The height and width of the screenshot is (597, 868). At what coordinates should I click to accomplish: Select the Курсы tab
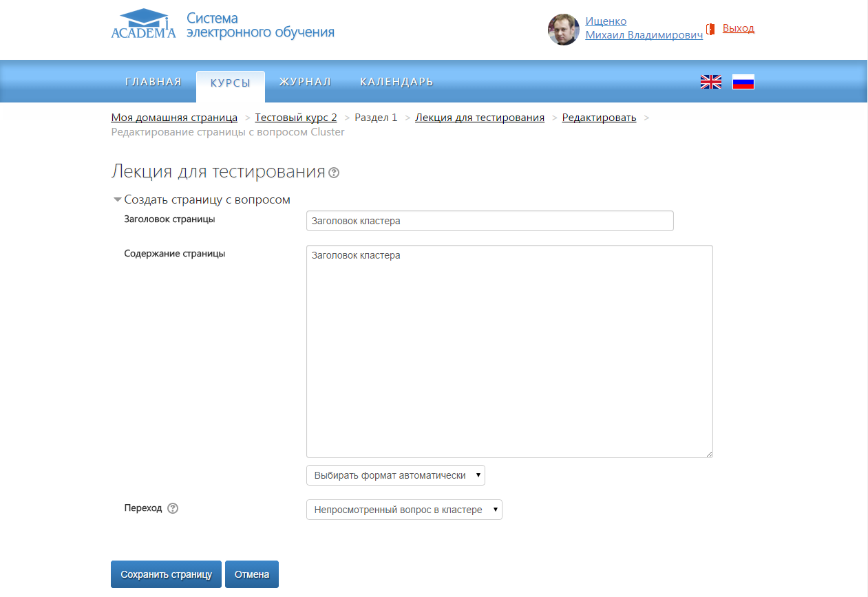[230, 83]
